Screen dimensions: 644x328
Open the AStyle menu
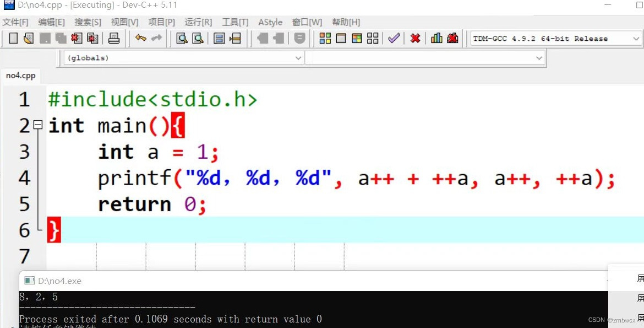coord(270,22)
